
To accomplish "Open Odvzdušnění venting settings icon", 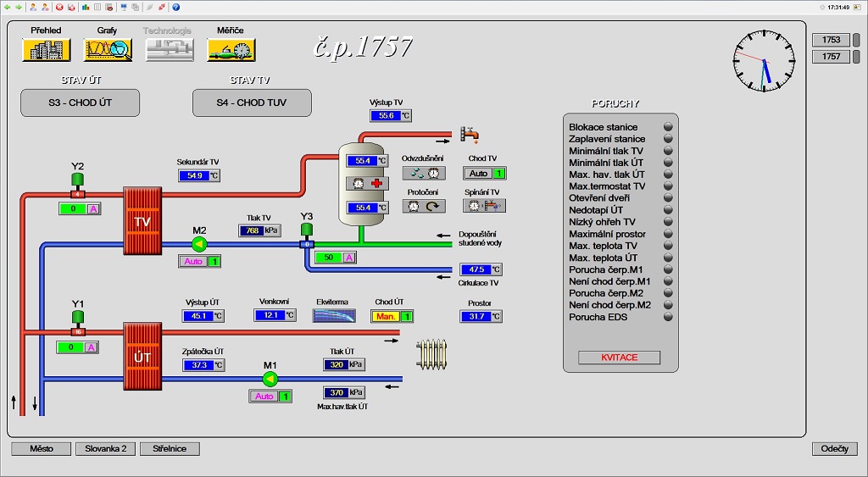I will (x=424, y=173).
